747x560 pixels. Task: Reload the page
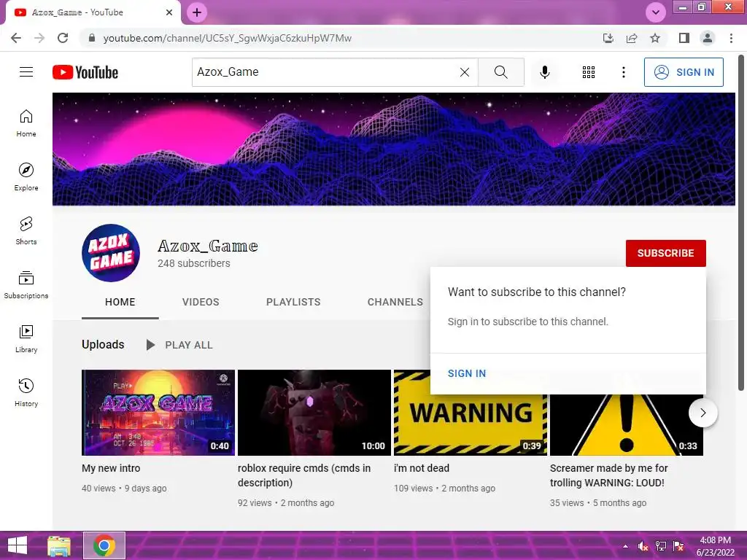pos(63,38)
